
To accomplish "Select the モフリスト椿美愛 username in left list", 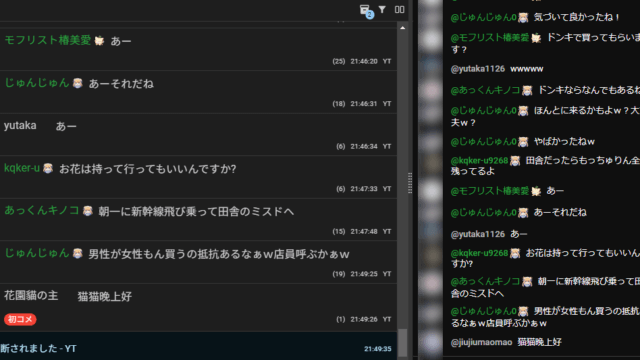I will coord(47,40).
